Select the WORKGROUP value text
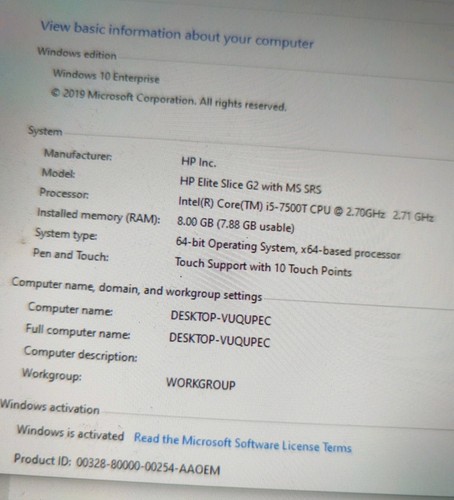Image resolution: width=454 pixels, height=500 pixels. (201, 383)
